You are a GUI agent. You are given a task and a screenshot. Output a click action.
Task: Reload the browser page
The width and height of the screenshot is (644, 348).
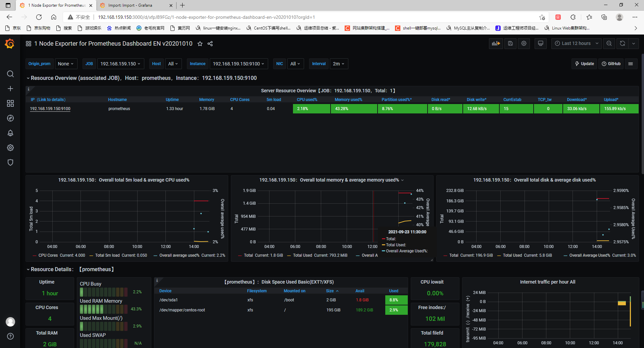pyautogui.click(x=39, y=17)
